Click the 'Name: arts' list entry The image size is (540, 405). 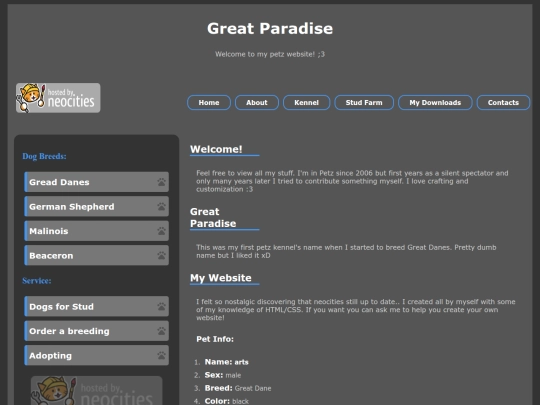point(227,362)
